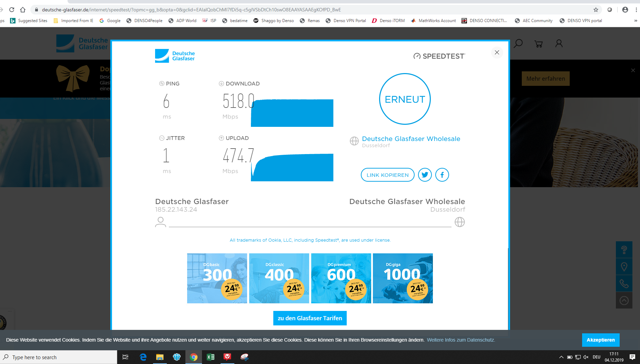Screen dimensions: 640x364
Task: Choose the DGgiga 1000 tariff tile
Action: point(403,278)
